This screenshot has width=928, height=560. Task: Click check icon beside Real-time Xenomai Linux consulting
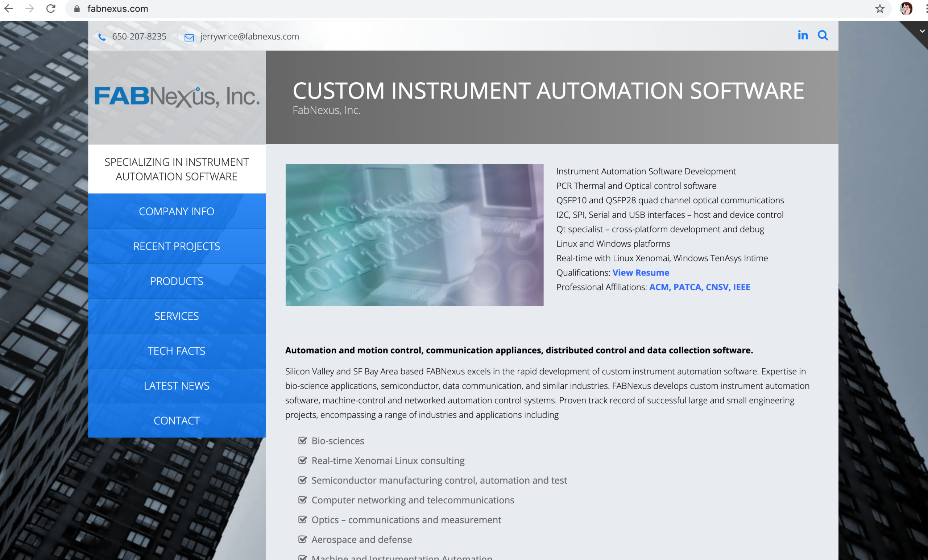click(x=302, y=460)
